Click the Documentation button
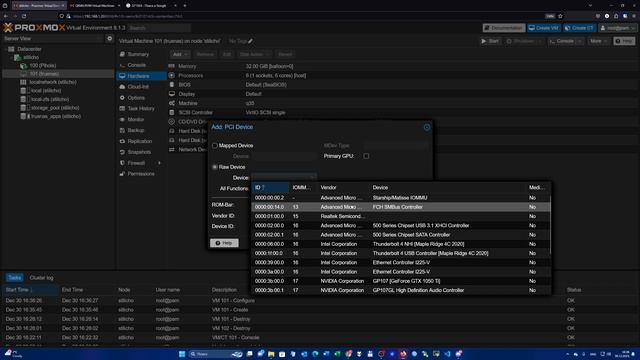The height and width of the screenshot is (360, 640). [504, 28]
